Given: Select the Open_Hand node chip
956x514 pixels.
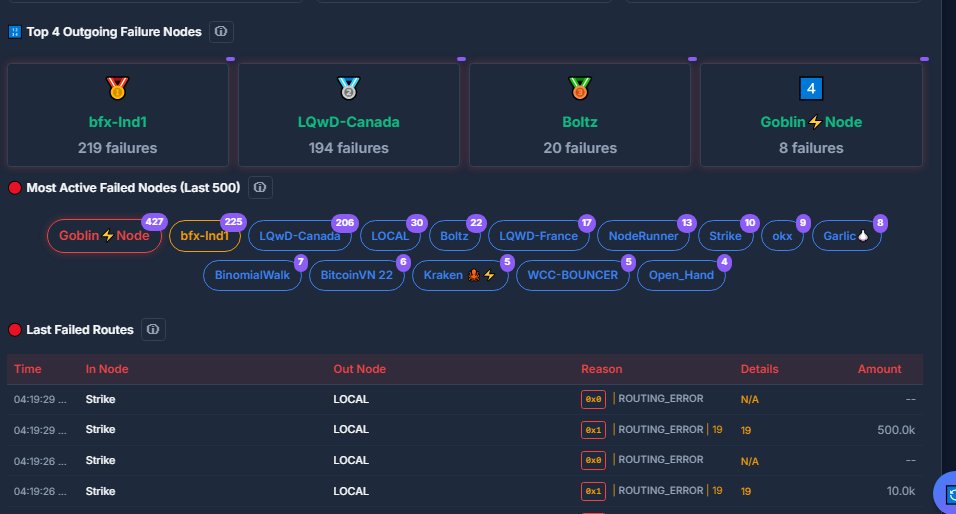Looking at the screenshot, I should point(681,275).
